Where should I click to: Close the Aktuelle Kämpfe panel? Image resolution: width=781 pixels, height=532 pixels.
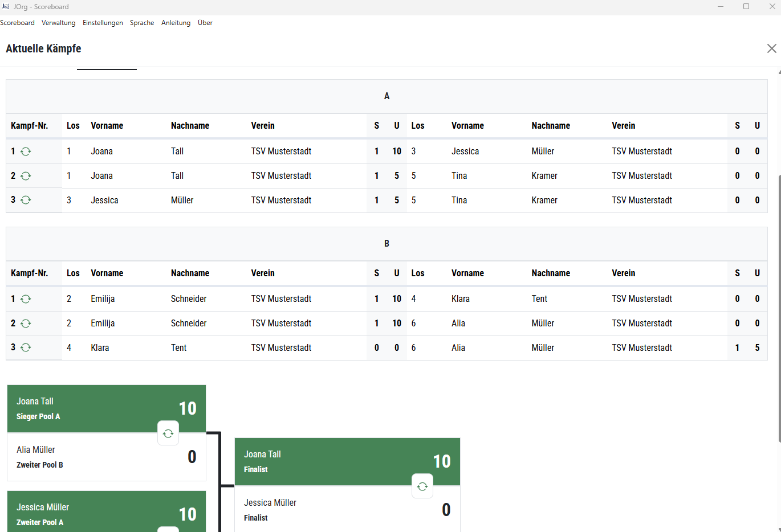point(771,48)
